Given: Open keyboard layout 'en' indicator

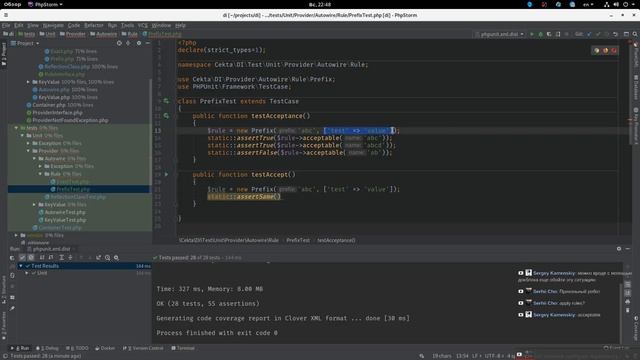Looking at the screenshot, I should pyautogui.click(x=588, y=4).
